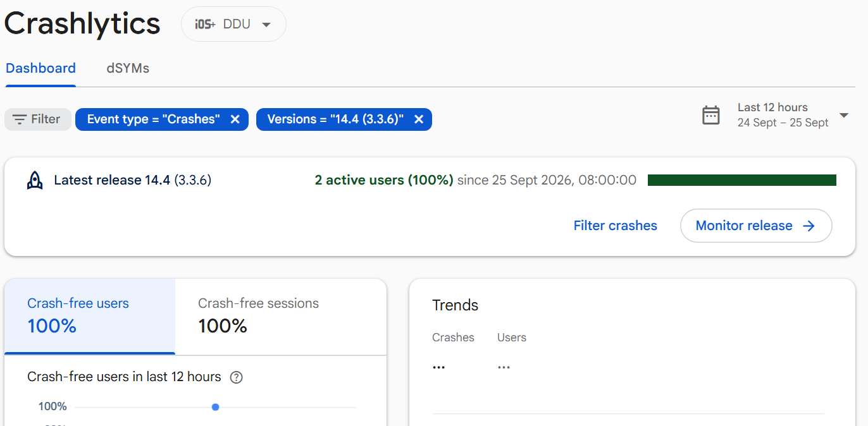Viewport: 868px width, 426px height.
Task: Remove the Event type Crashes filter
Action: pos(235,119)
